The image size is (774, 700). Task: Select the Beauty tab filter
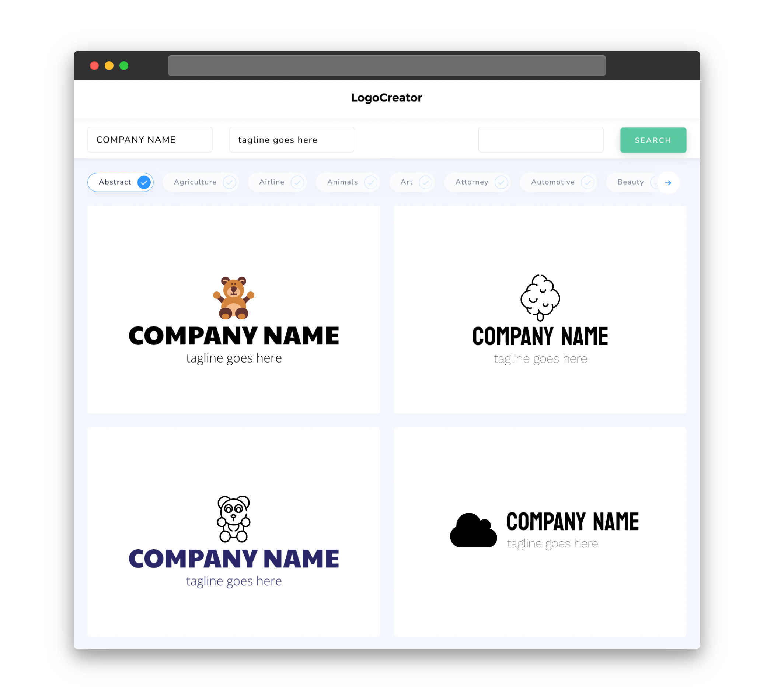(630, 182)
